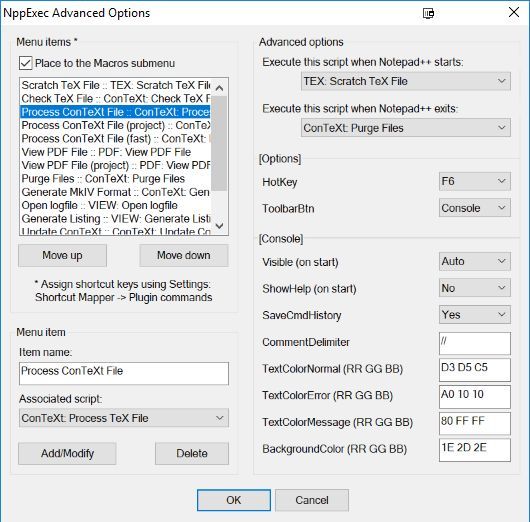Click the Move up button
The width and height of the screenshot is (530, 522).
(62, 256)
